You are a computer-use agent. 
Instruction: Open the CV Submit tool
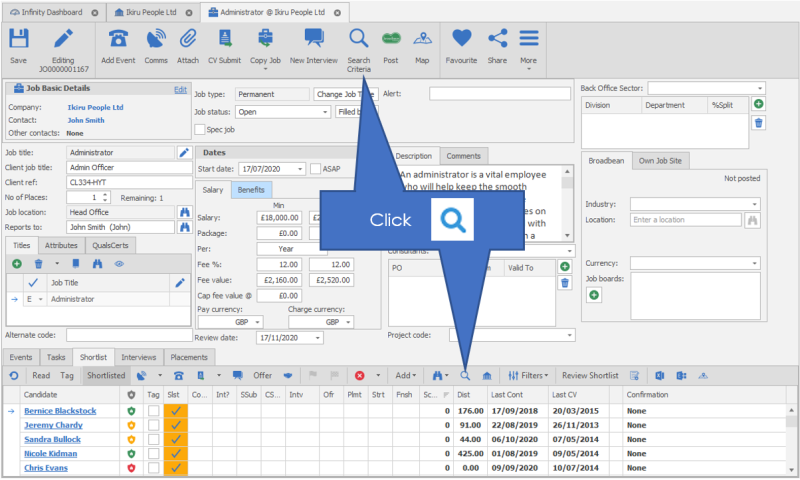(222, 42)
